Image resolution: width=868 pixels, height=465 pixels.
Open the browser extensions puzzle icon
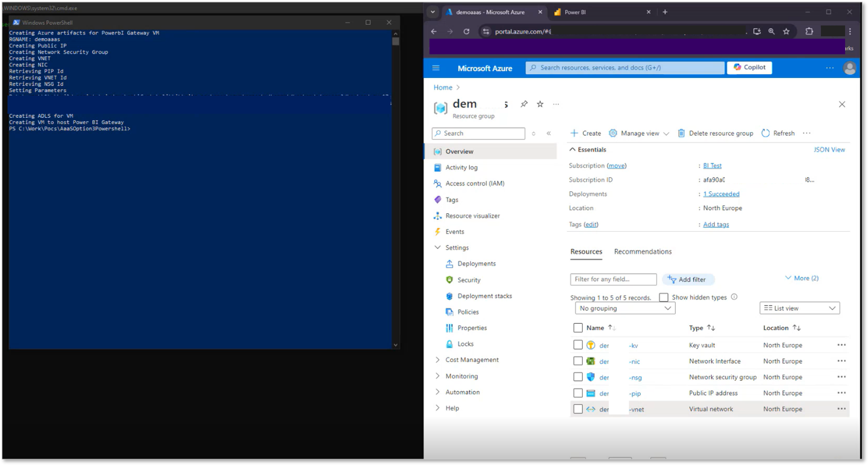[809, 31]
